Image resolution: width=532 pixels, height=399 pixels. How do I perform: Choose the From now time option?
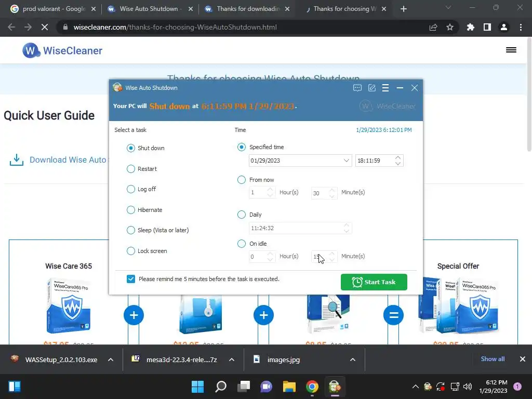point(241,180)
